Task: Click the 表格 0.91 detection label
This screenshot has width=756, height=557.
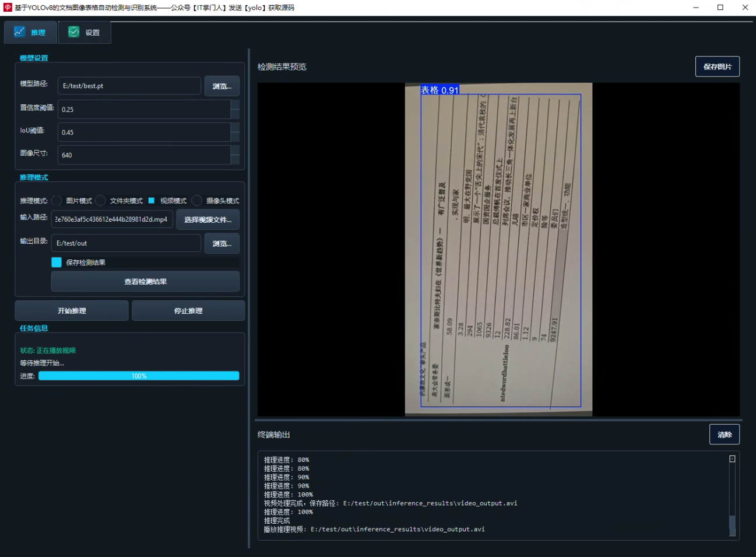Action: coord(440,90)
